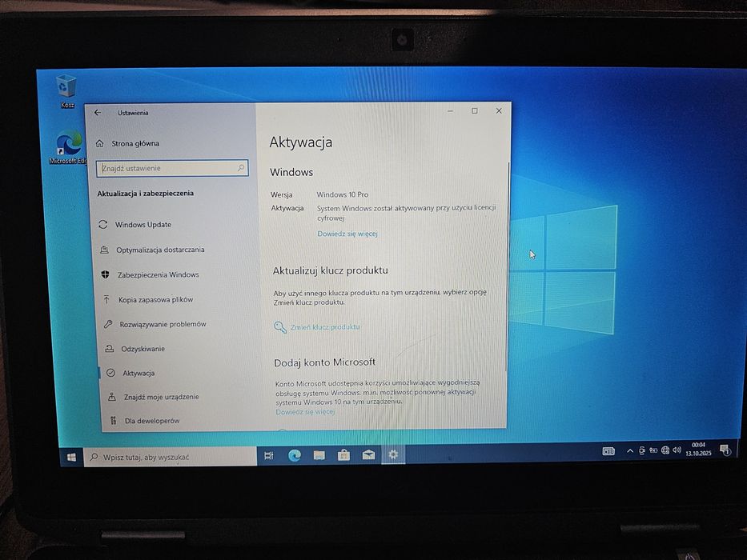
Task: Click battery status tray icon
Action: pyautogui.click(x=653, y=450)
